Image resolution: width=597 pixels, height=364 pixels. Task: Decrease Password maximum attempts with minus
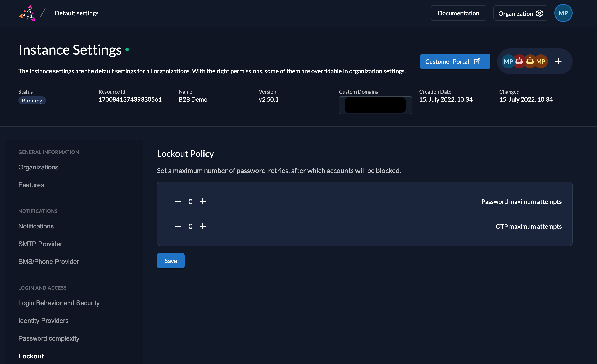(178, 201)
